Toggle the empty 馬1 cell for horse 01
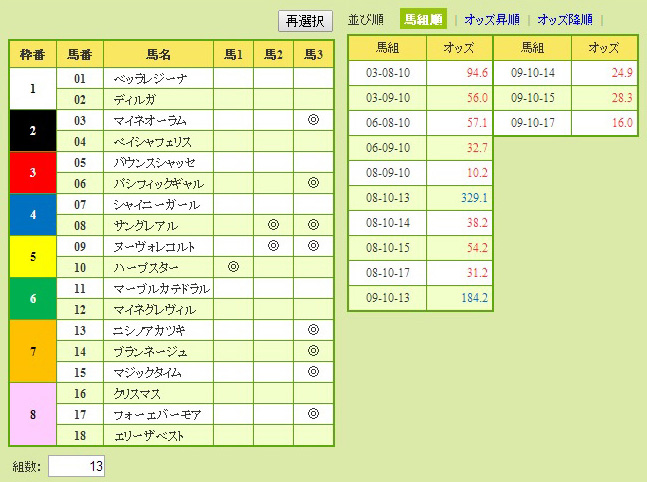This screenshot has height=482, width=647. (233, 78)
